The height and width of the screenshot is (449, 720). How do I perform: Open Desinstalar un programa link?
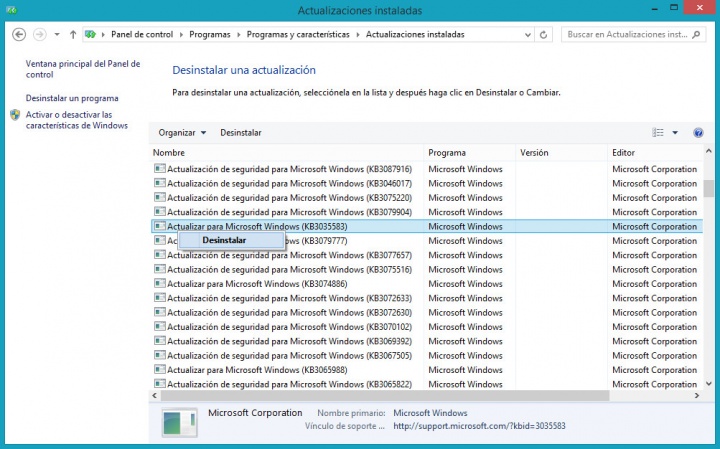[x=72, y=98]
